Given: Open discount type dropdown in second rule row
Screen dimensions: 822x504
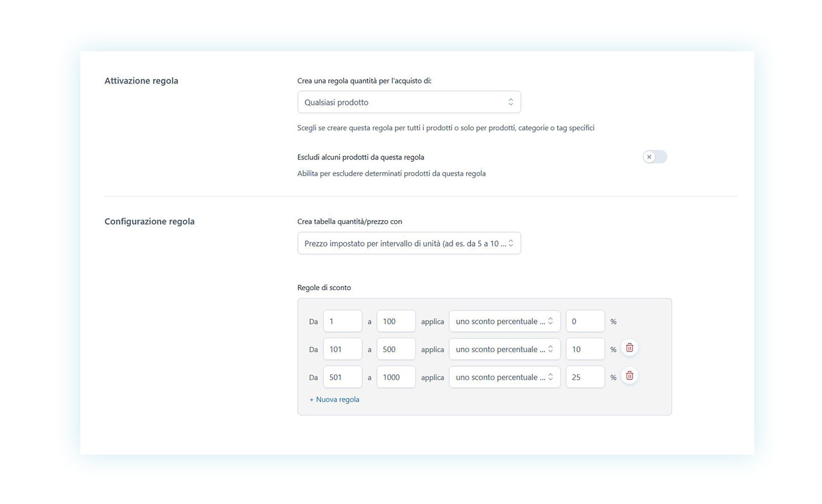Looking at the screenshot, I should pyautogui.click(x=504, y=349).
